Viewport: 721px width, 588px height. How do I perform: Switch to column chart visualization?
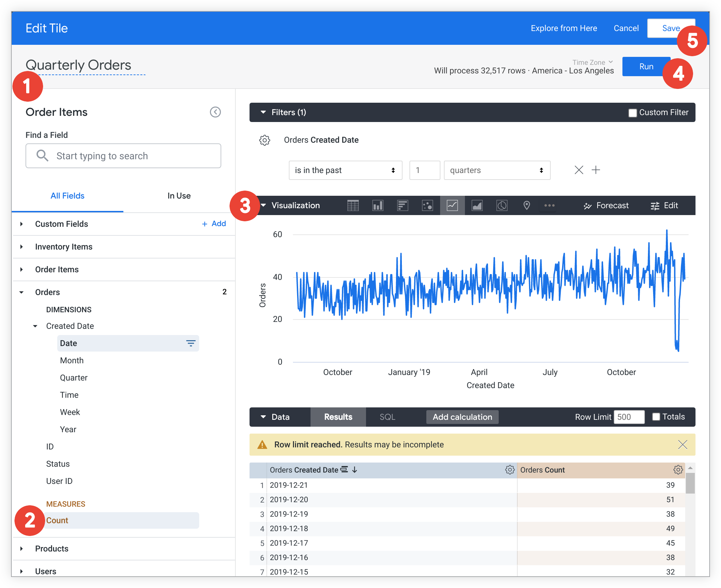[378, 205]
